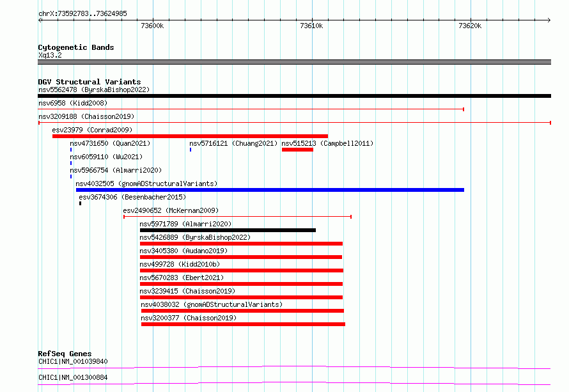569x392 pixels.
Task: Select the blue nsv4032505 gnomAD variant bar
Action: click(270, 190)
